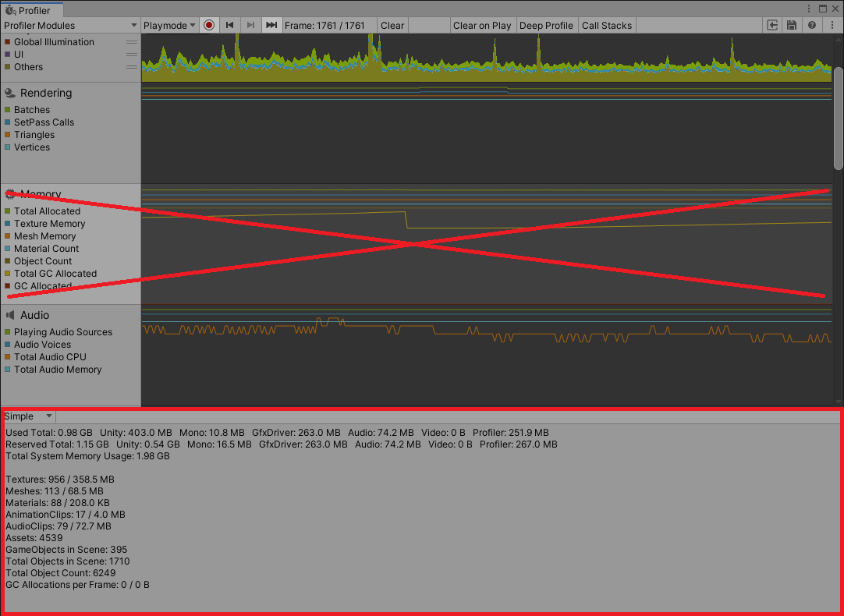
Task: Open toolbar kebab options menu
Action: 832,25
